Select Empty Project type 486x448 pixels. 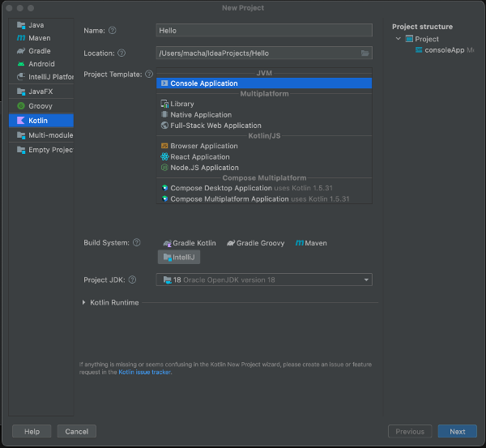click(41, 150)
